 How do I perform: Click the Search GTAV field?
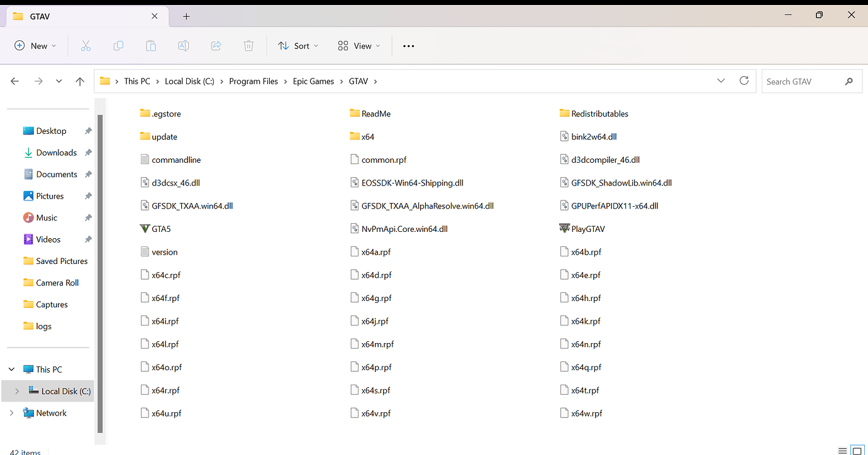pyautogui.click(x=811, y=81)
